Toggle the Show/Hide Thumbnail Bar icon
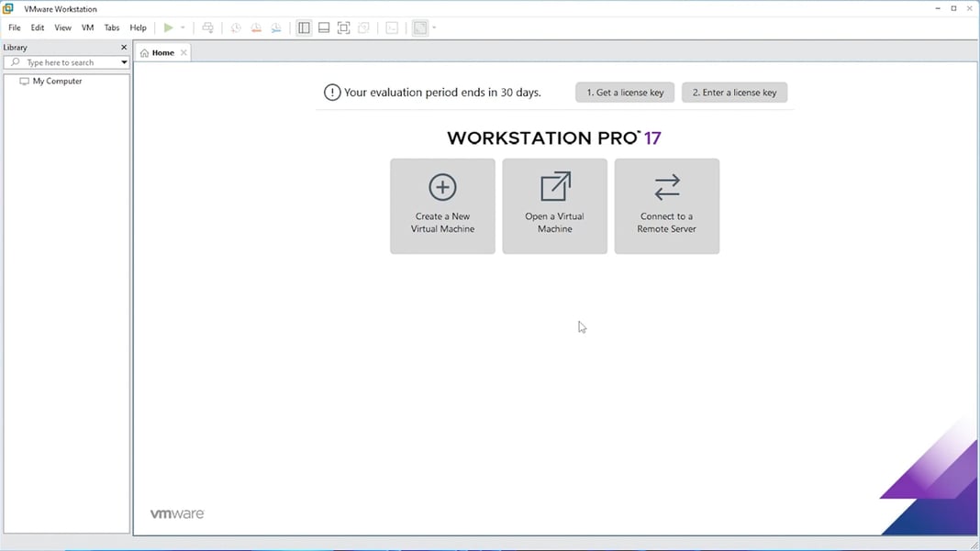The width and height of the screenshot is (980, 551). coord(323,28)
